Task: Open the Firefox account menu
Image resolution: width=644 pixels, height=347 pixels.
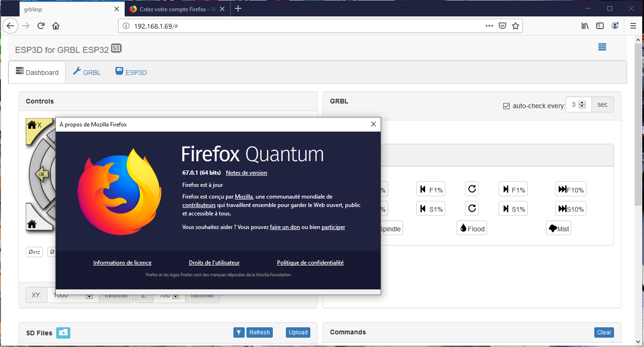Action: (x=615, y=26)
